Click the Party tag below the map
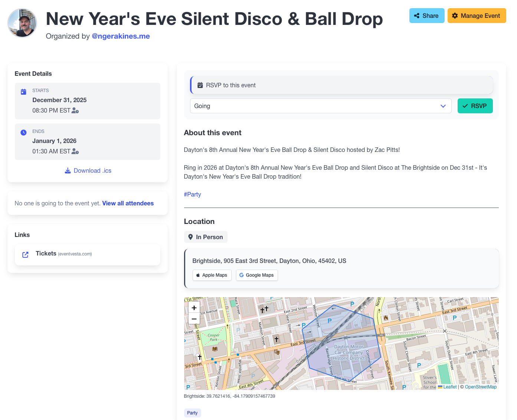Screen dimensions: 517x420 192,413
